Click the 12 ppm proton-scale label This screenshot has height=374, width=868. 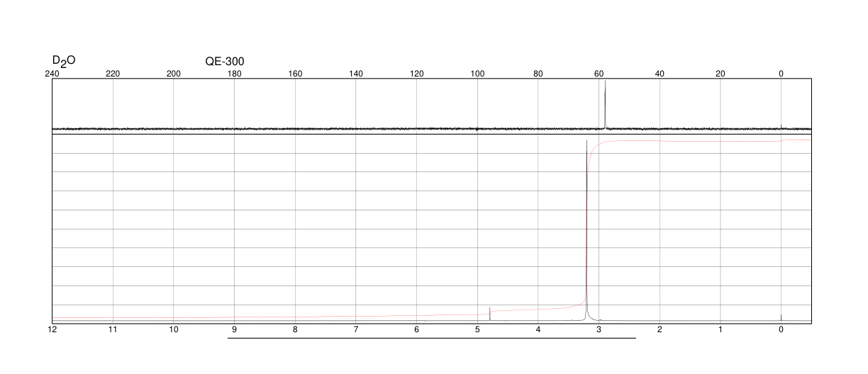point(52,330)
